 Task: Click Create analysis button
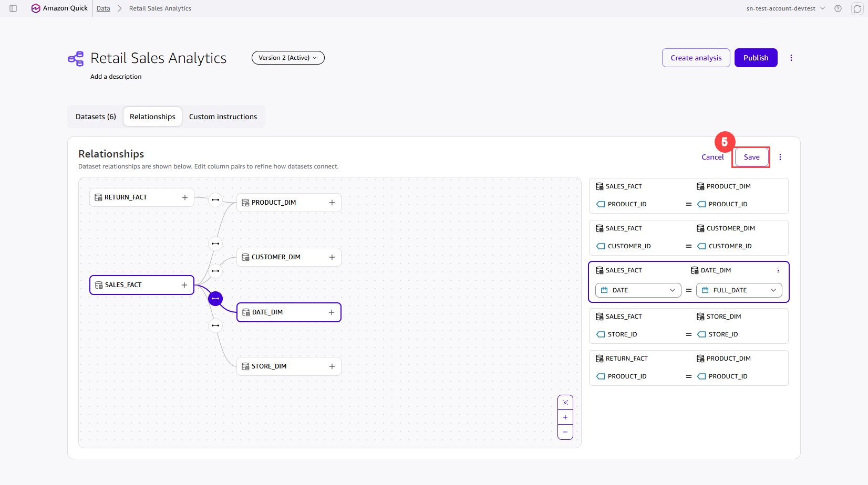[x=696, y=58]
